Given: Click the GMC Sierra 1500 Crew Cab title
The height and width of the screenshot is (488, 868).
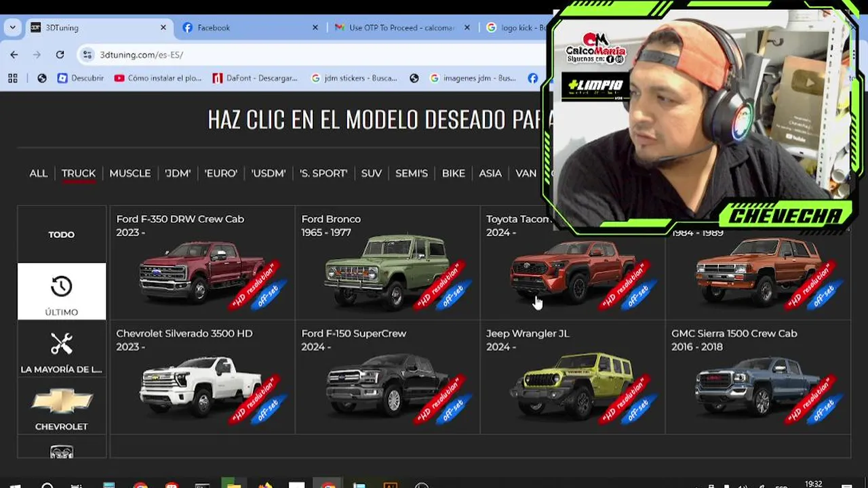Looking at the screenshot, I should click(734, 333).
